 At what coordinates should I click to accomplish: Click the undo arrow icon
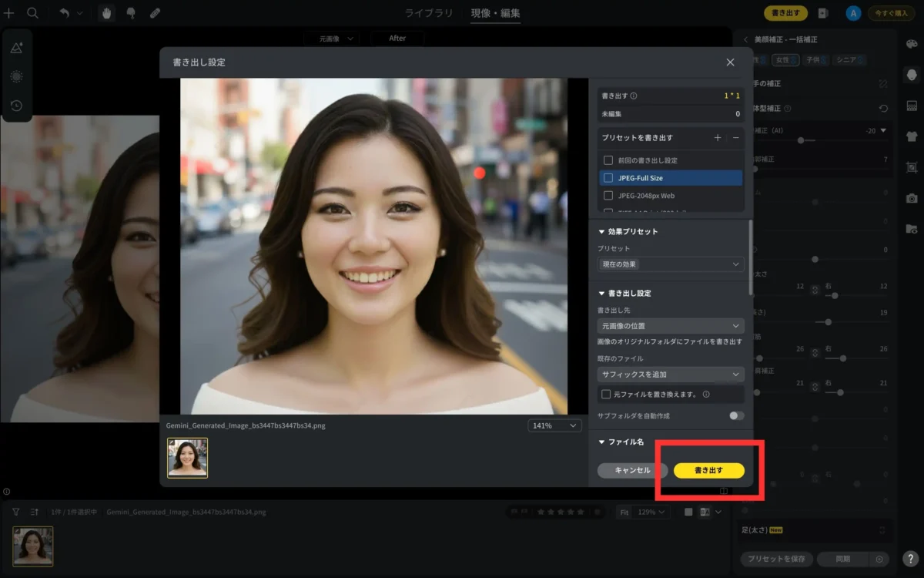[64, 13]
